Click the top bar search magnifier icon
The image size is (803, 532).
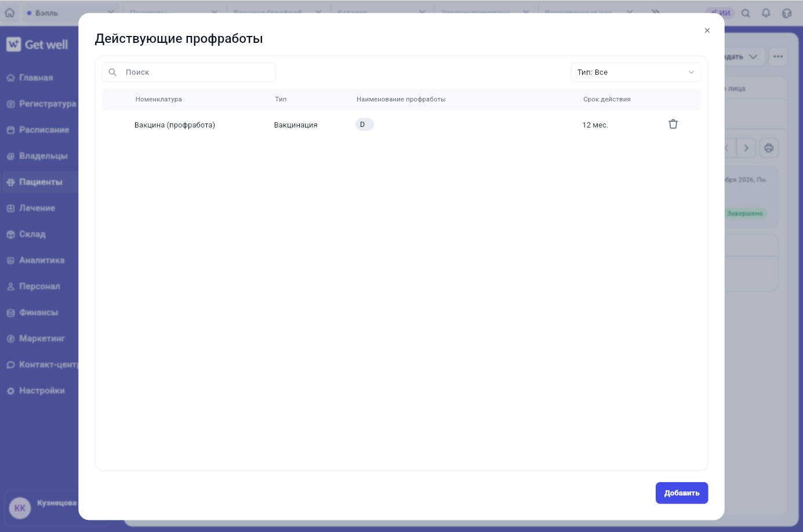[746, 13]
